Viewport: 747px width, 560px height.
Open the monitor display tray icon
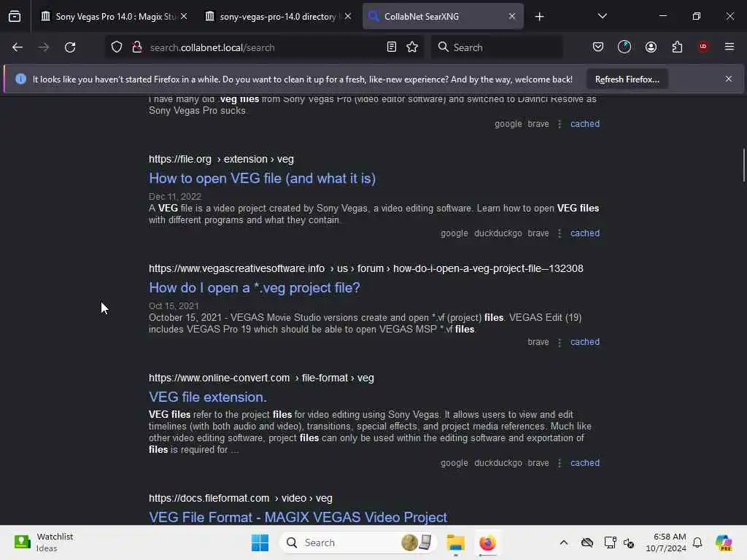point(610,542)
